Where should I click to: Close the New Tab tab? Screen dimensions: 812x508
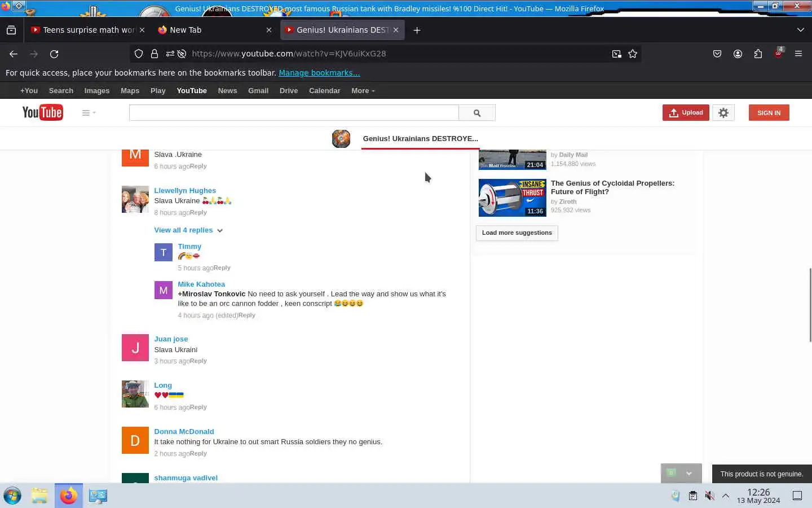(269, 30)
